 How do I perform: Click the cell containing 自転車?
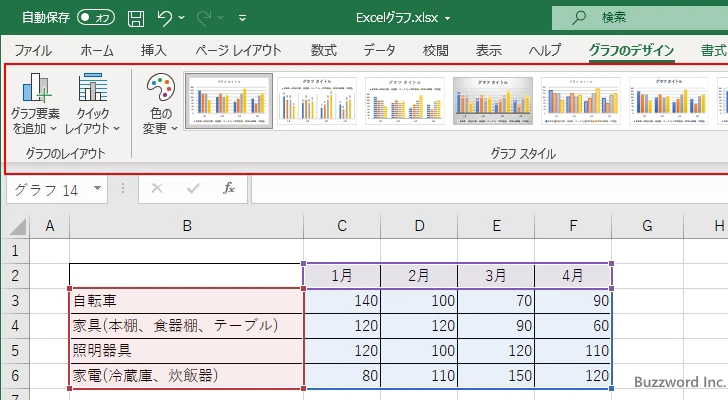pos(187,301)
